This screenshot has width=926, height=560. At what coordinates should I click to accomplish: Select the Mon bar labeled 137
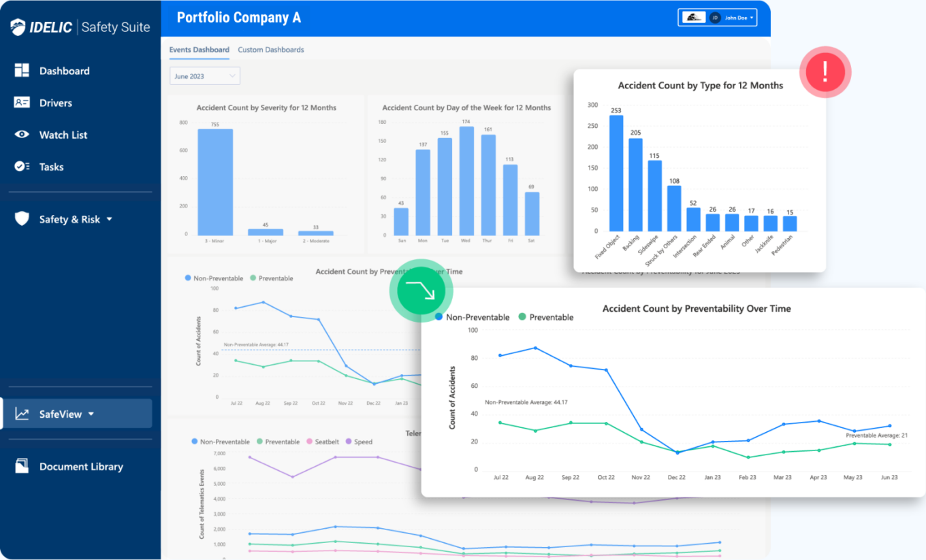[423, 193]
